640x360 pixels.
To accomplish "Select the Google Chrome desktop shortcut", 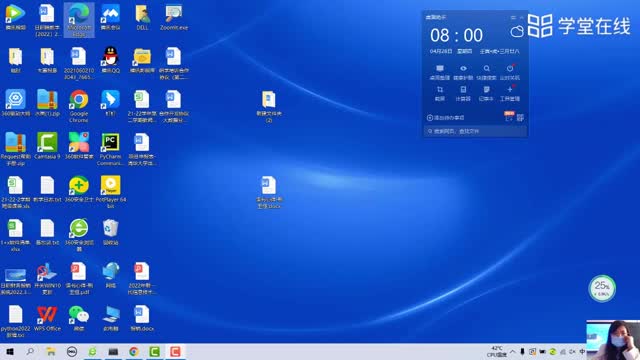I will point(79,106).
